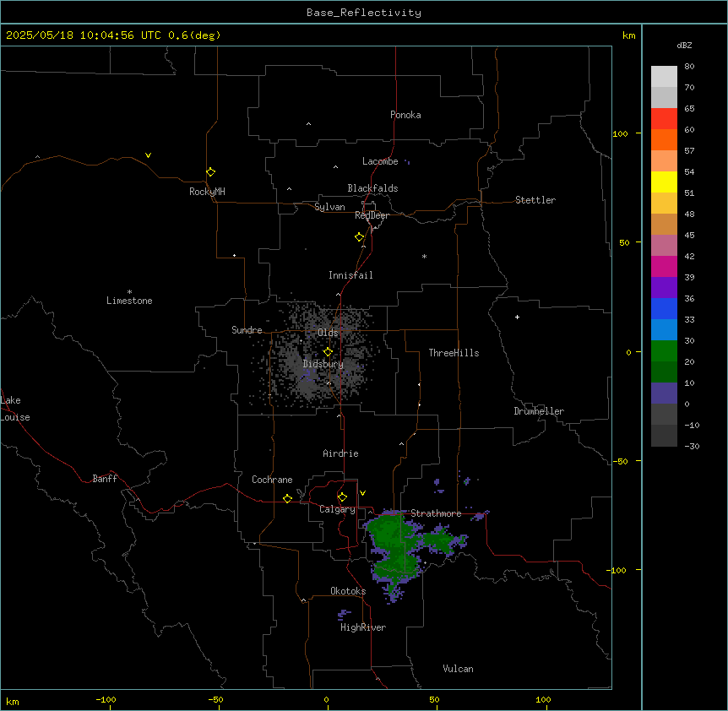Select the purple 39 dBZ legend swatch
Viewport: 728px width, 711px height.
point(664,288)
